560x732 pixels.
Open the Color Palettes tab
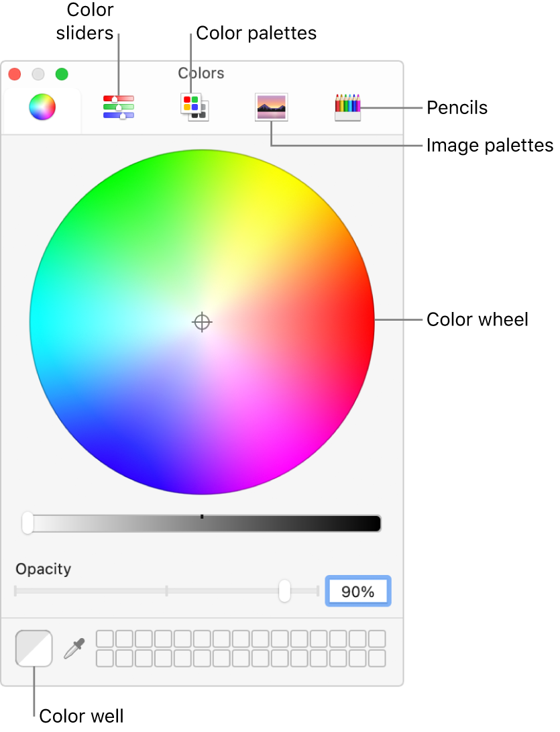pos(194,107)
